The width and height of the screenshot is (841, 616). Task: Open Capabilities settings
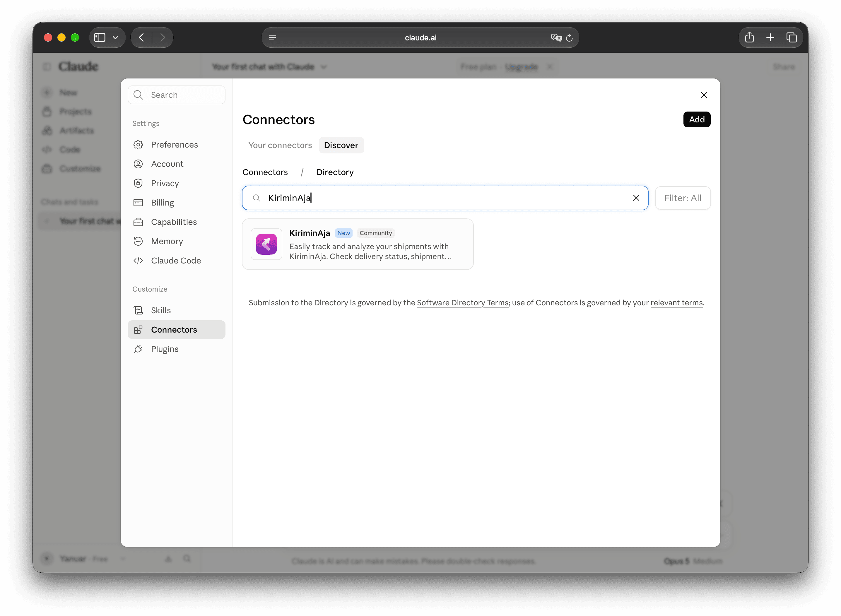coord(176,222)
